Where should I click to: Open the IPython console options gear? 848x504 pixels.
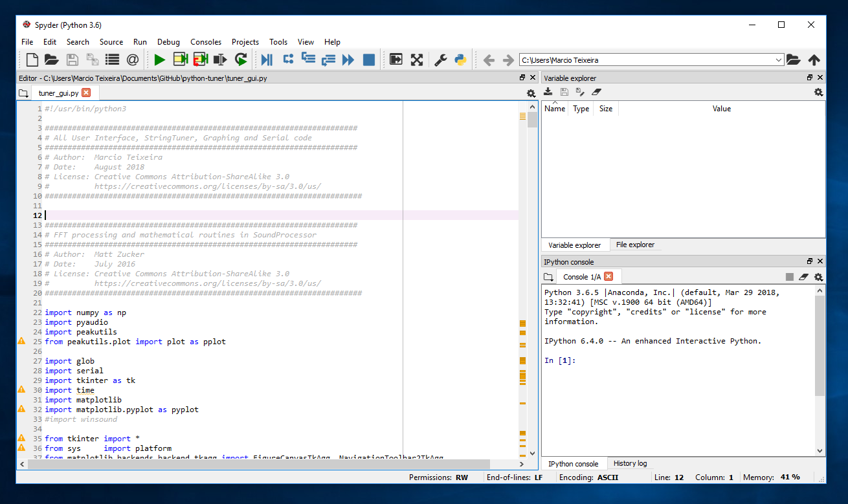tap(818, 277)
